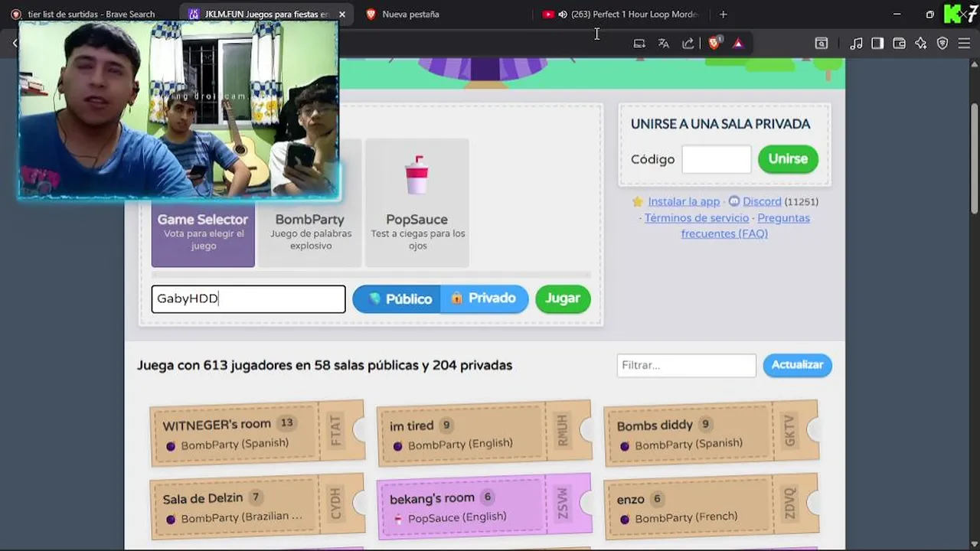Image resolution: width=980 pixels, height=551 pixels.
Task: Mute the YouTube tab audio icon
Action: click(563, 14)
